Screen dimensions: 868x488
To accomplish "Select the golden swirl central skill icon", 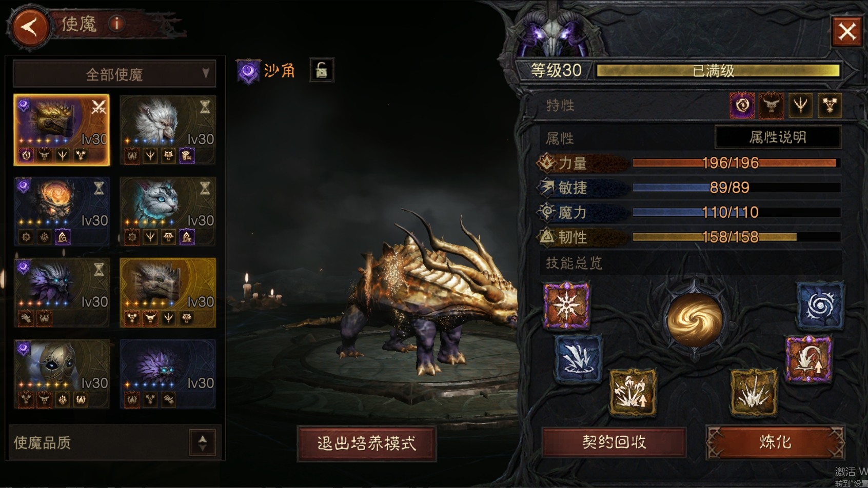I will (694, 320).
